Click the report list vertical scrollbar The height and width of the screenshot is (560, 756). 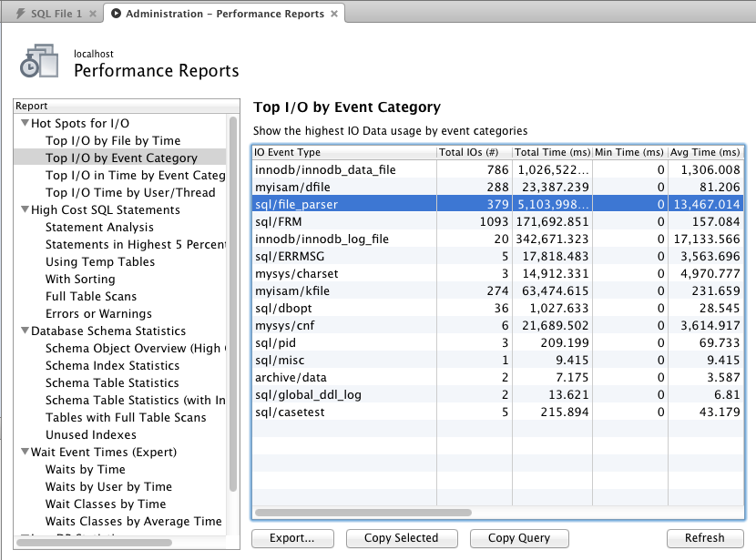233,300
